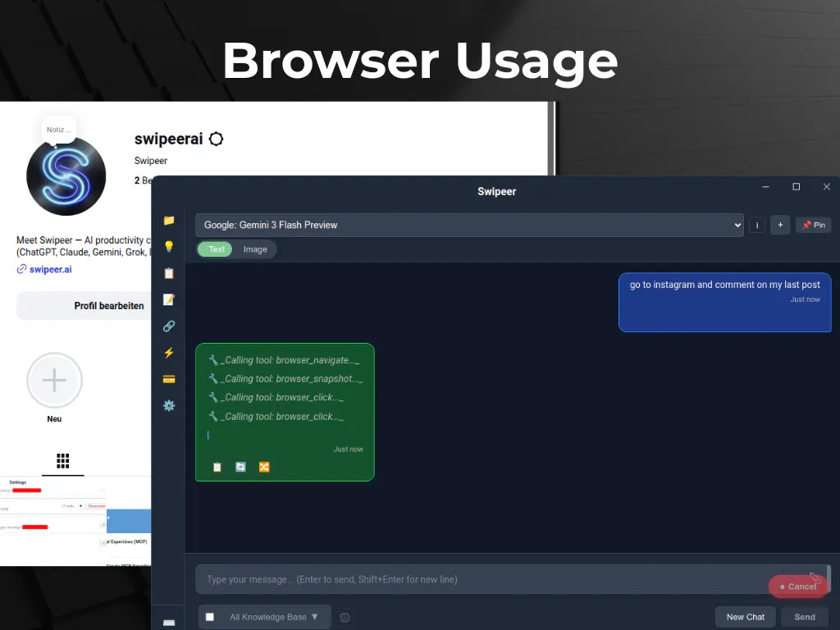This screenshot has width=840, height=630.
Task: Focus the Type your message input field
Action: click(x=512, y=579)
